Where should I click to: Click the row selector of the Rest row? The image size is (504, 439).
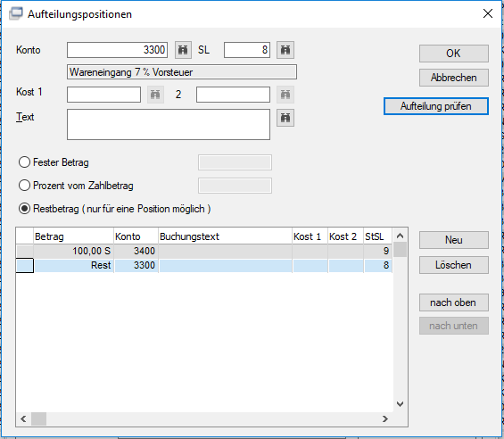[25, 266]
